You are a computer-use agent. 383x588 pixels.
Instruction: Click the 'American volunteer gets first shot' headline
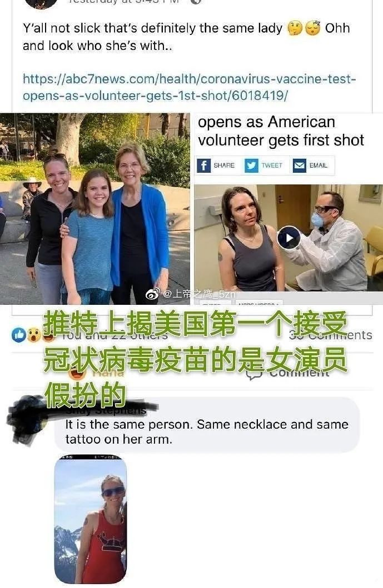pos(281,131)
